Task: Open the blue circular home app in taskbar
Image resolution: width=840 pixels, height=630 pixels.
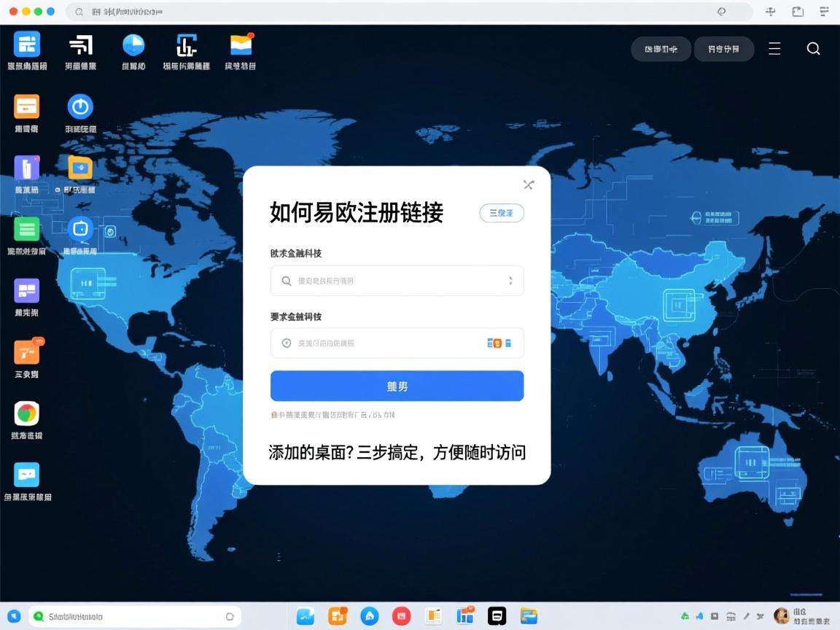Action: click(x=369, y=616)
